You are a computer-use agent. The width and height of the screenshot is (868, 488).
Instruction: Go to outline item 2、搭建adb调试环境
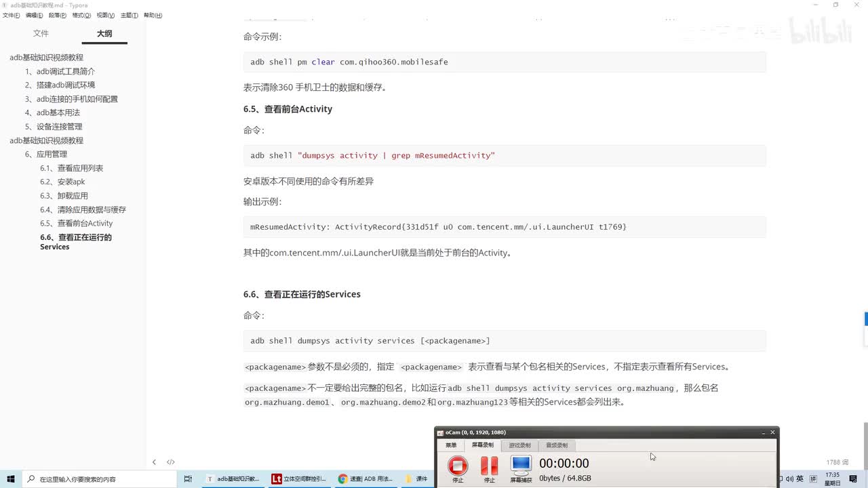click(60, 85)
